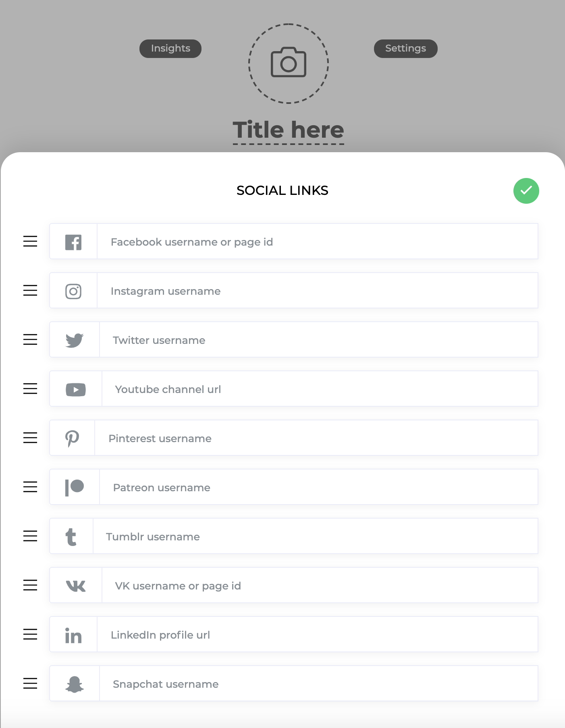The image size is (565, 728).
Task: Edit the "Title here" heading
Action: click(x=289, y=130)
